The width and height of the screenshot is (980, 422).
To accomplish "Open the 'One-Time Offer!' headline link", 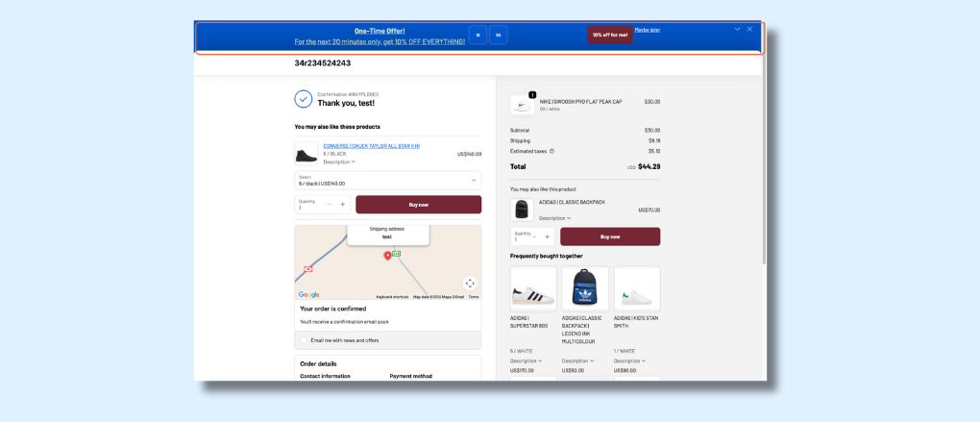I will tap(380, 31).
